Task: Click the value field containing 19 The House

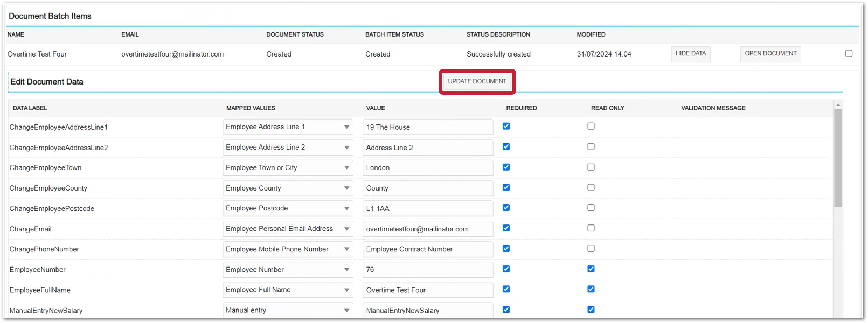Action: pyautogui.click(x=427, y=127)
